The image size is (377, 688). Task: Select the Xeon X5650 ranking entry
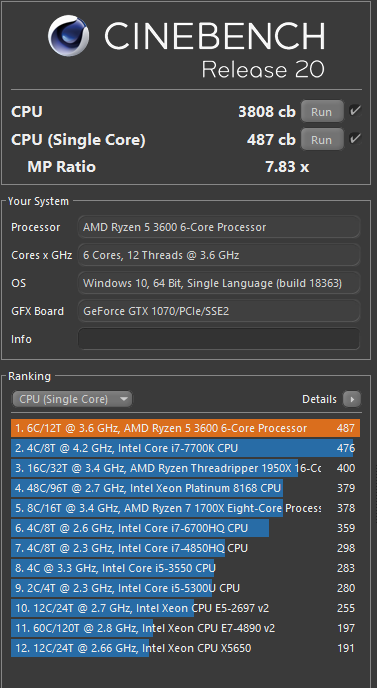(185, 648)
